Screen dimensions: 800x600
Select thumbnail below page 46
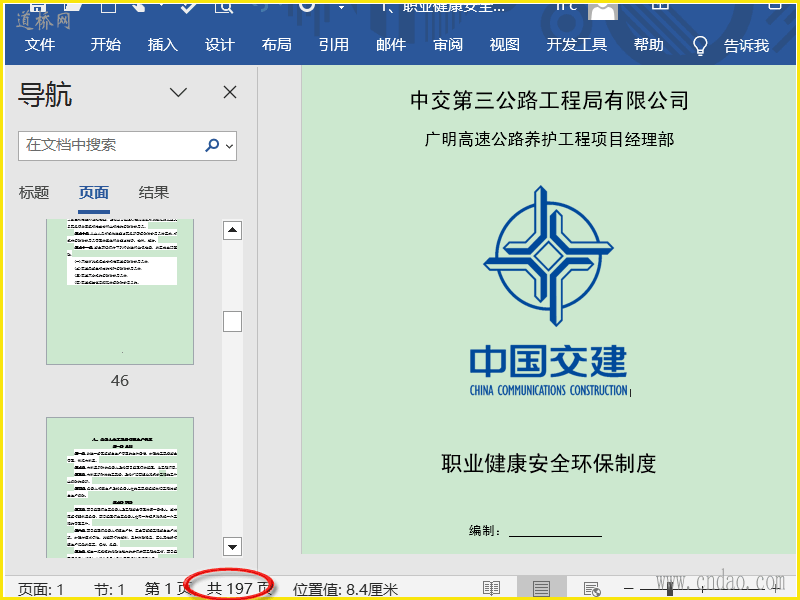[x=120, y=487]
